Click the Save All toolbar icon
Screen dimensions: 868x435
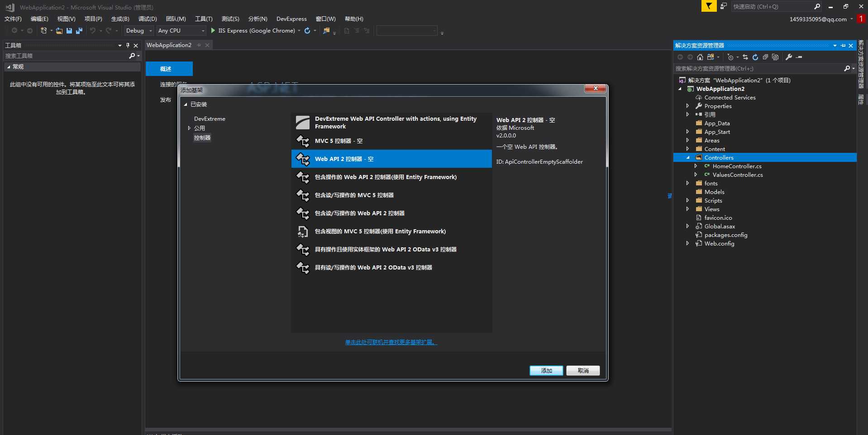tap(79, 31)
